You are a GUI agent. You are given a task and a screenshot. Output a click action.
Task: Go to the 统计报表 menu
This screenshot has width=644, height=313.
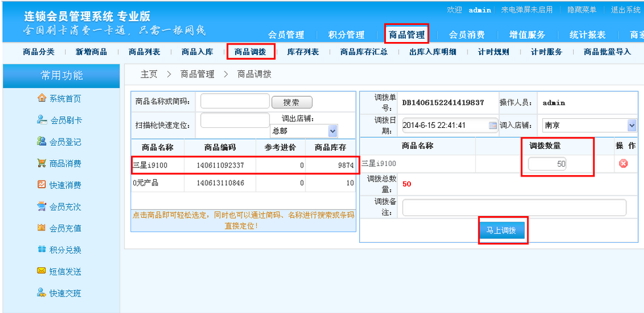tap(587, 35)
